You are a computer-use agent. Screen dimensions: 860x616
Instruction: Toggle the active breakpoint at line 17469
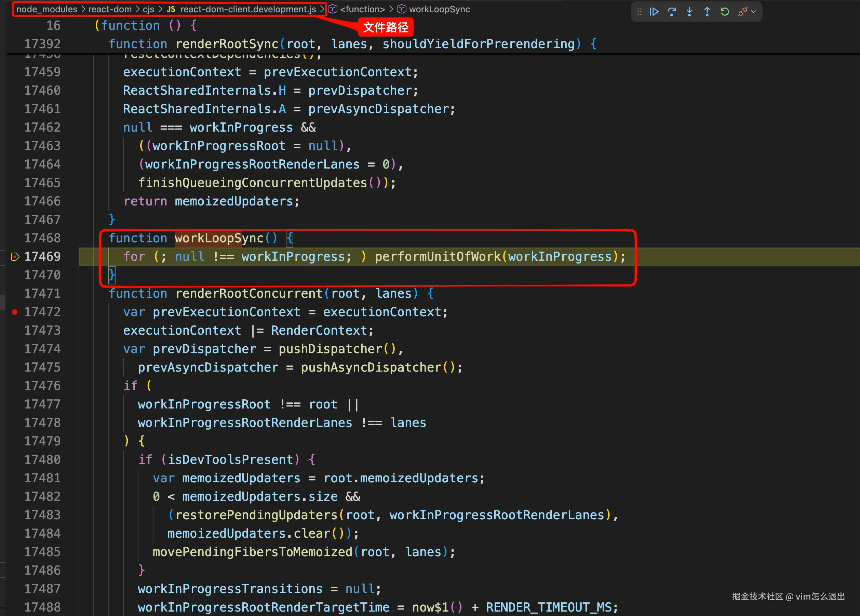(15, 257)
